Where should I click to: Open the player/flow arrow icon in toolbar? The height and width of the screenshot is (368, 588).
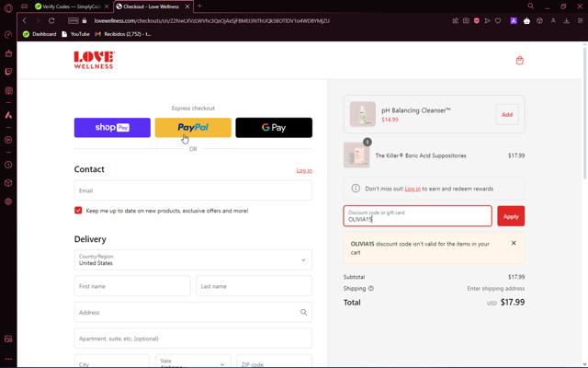487,20
